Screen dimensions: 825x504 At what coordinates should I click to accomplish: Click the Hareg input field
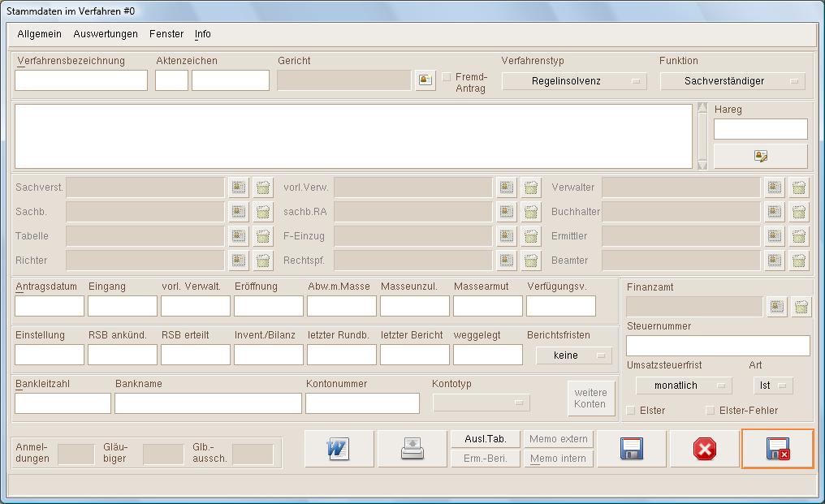pos(760,129)
